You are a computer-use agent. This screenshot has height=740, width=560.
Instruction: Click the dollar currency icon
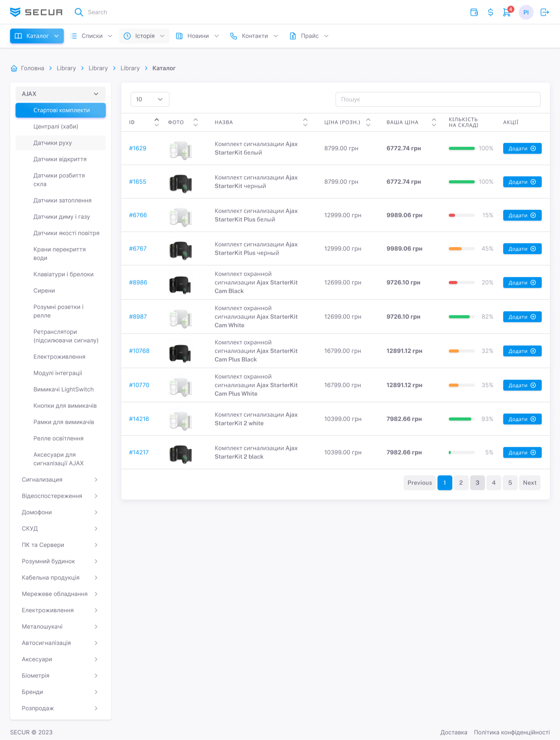point(490,12)
